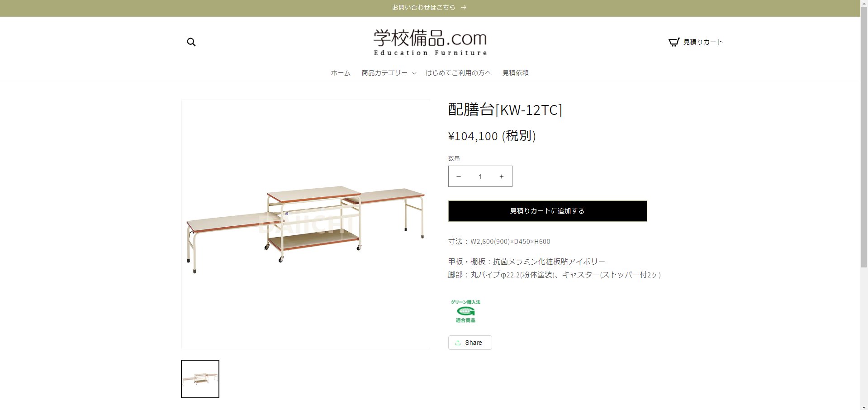Image resolution: width=868 pixels, height=410 pixels.
Task: Click the quote cart icon
Action: [674, 42]
